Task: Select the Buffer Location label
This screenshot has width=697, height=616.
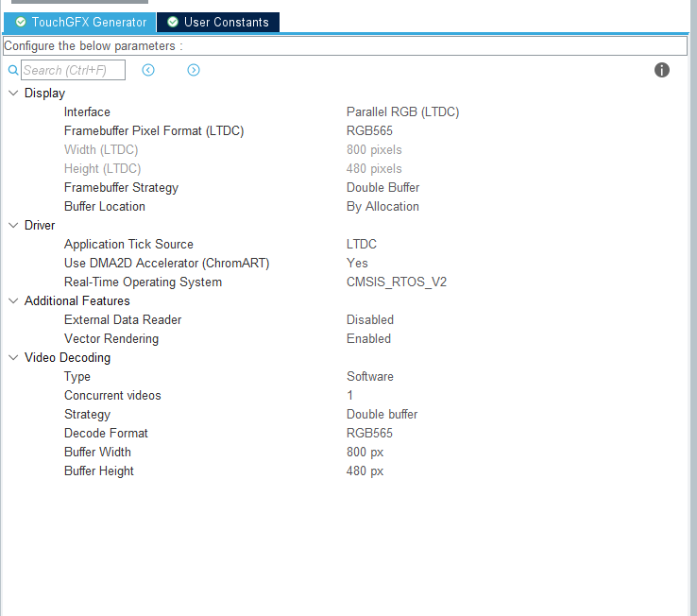Action: (105, 206)
